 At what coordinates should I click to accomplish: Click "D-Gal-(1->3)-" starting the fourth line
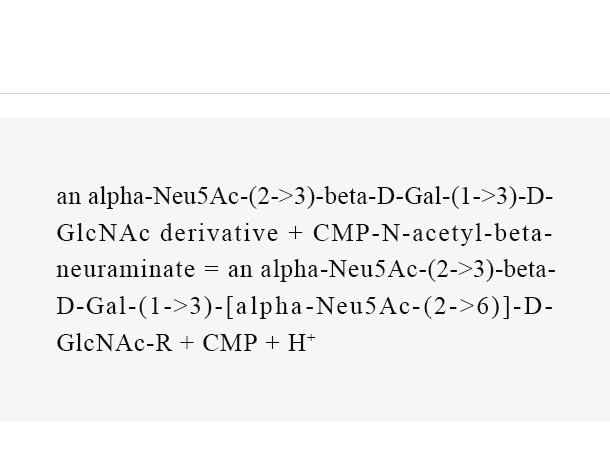click(x=139, y=307)
